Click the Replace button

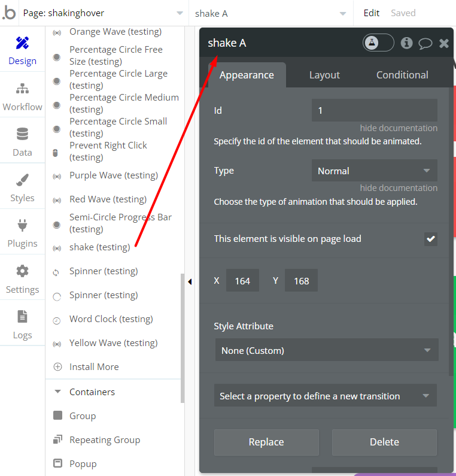click(266, 442)
